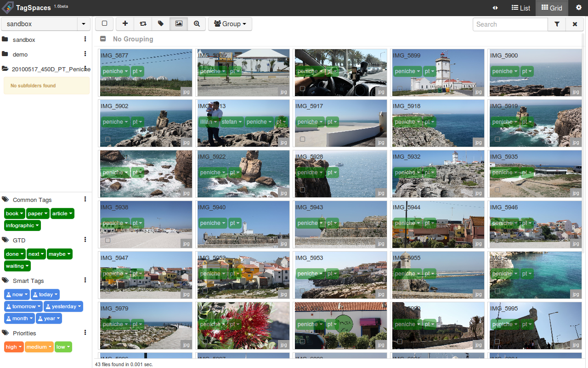Click the refresh arrows icon in toolbar
The width and height of the screenshot is (588, 368).
(x=143, y=24)
